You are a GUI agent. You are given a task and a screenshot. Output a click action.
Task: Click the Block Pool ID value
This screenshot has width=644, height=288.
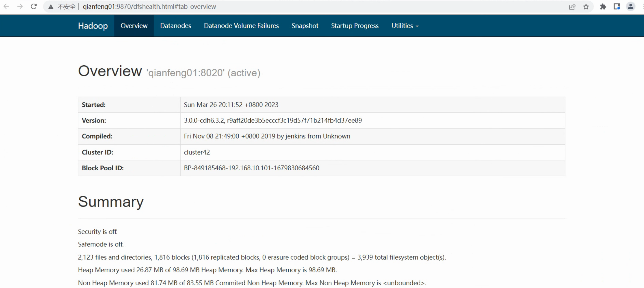[252, 168]
